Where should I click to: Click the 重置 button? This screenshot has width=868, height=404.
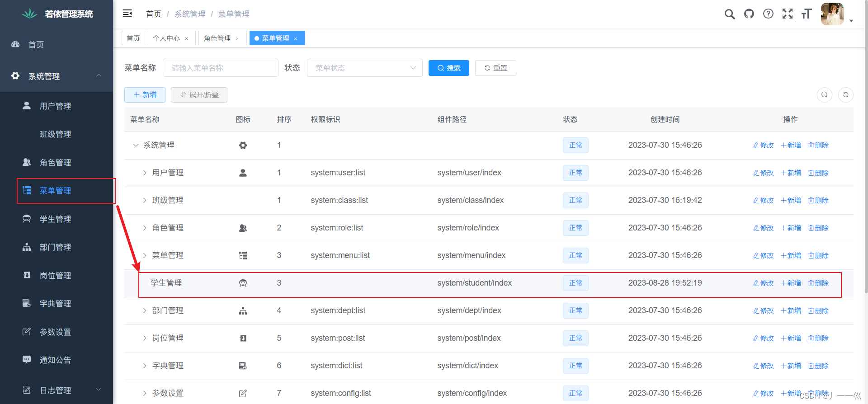[x=495, y=68]
